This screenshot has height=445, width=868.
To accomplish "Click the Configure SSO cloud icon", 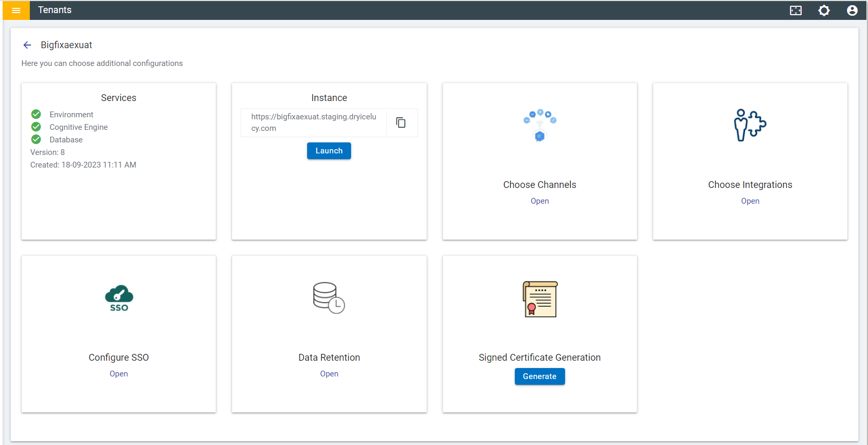I will click(x=119, y=298).
